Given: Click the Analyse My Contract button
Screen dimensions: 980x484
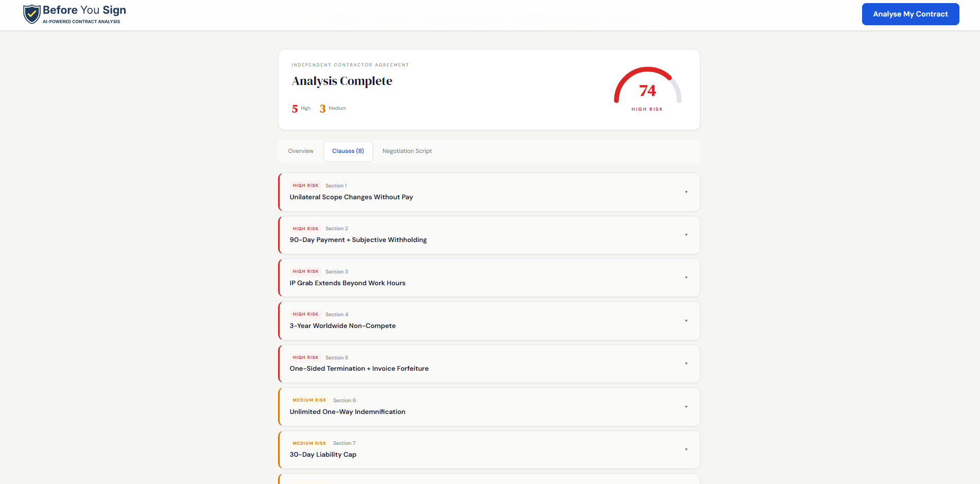Looking at the screenshot, I should 909,14.
